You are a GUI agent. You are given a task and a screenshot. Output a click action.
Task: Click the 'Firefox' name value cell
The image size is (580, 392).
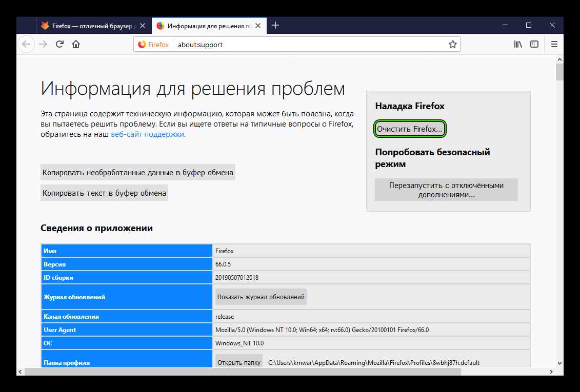(371, 251)
